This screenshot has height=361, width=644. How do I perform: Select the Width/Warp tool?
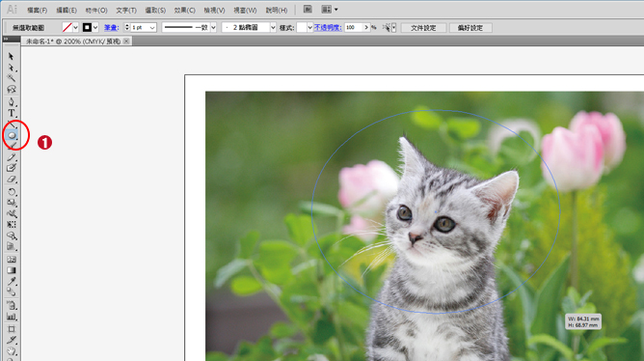(12, 214)
